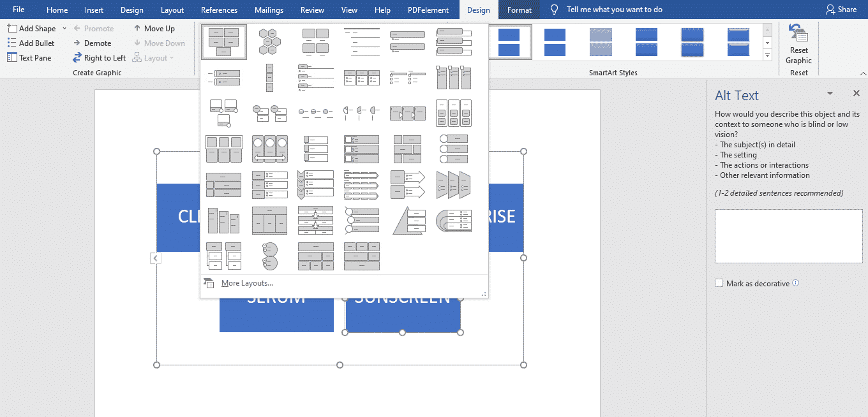
Task: Select the Alternating Hexagons layout
Action: pyautogui.click(x=269, y=41)
